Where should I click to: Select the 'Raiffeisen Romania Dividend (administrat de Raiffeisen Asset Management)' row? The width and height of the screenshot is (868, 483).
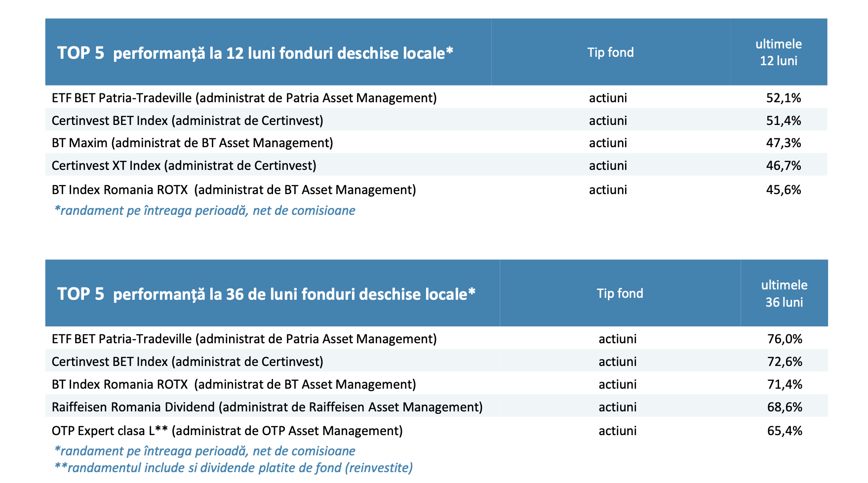[x=436, y=406]
